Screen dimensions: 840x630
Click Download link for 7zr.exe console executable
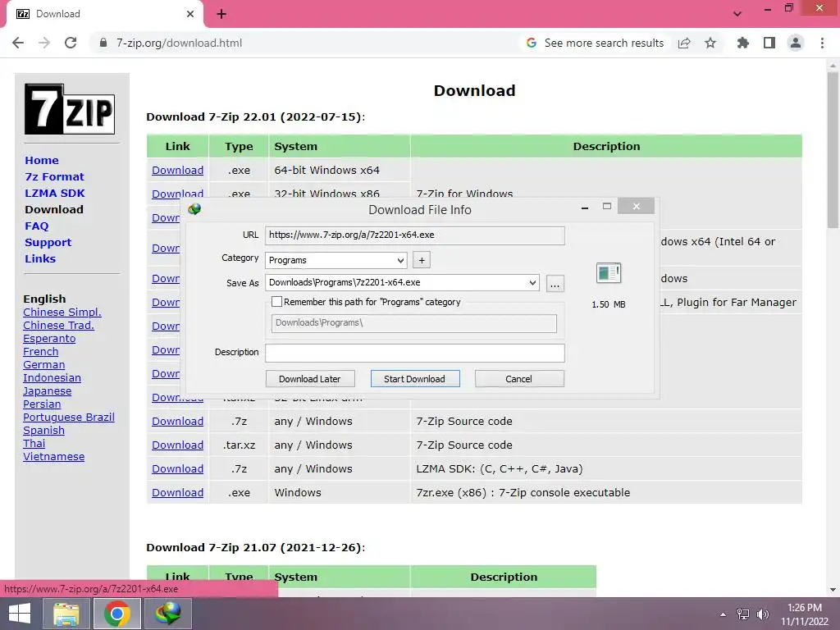point(177,493)
